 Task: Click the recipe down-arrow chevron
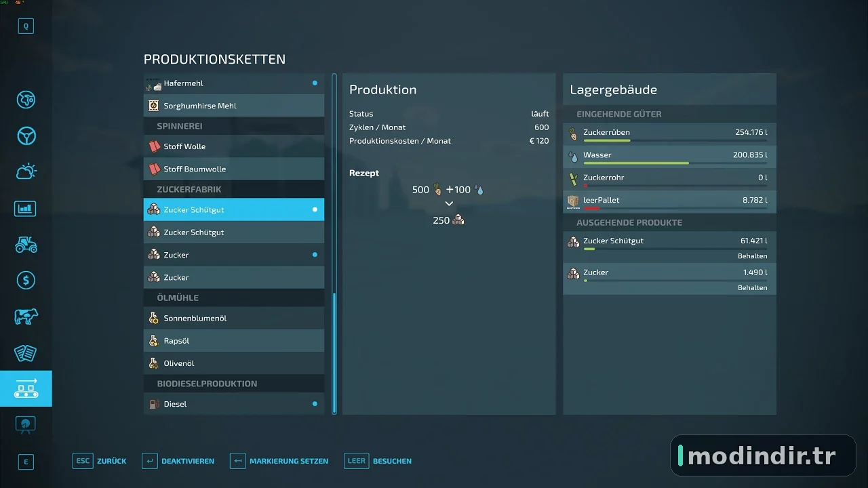coord(449,204)
